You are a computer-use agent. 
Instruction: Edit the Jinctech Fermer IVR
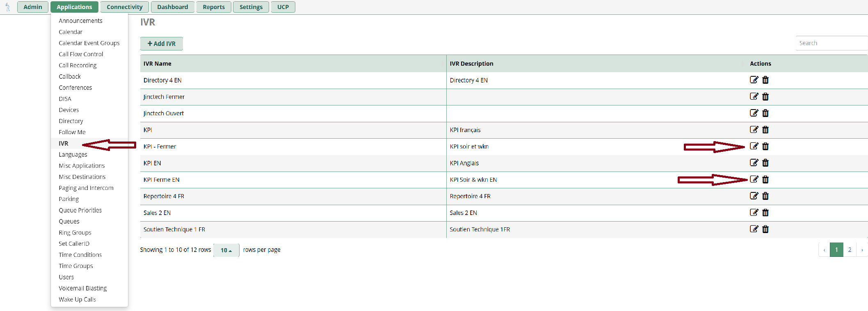tap(754, 96)
